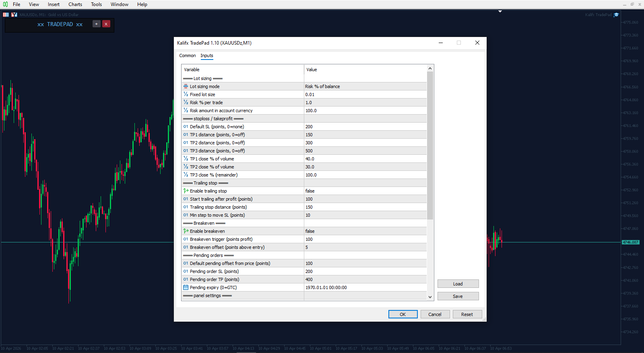This screenshot has height=353, width=644.
Task: Click Start trailing after profit icon
Action: (x=186, y=199)
